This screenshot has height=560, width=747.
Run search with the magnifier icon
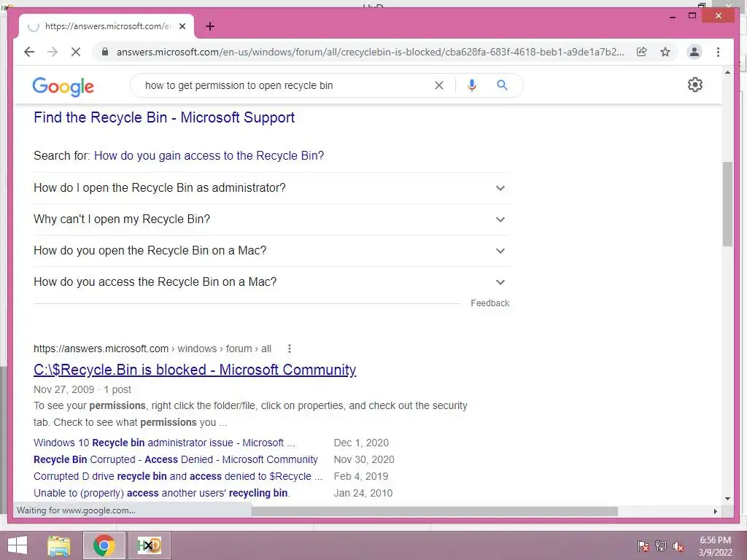coord(502,85)
